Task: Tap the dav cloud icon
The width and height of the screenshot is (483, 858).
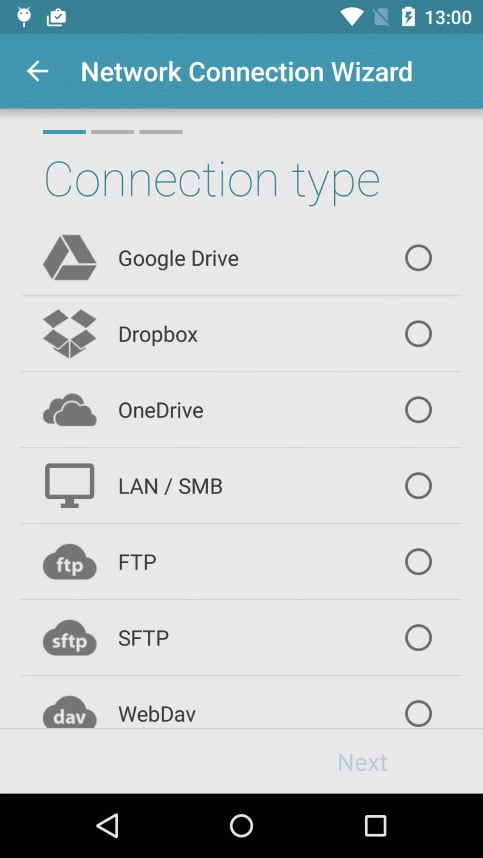Action: point(70,712)
